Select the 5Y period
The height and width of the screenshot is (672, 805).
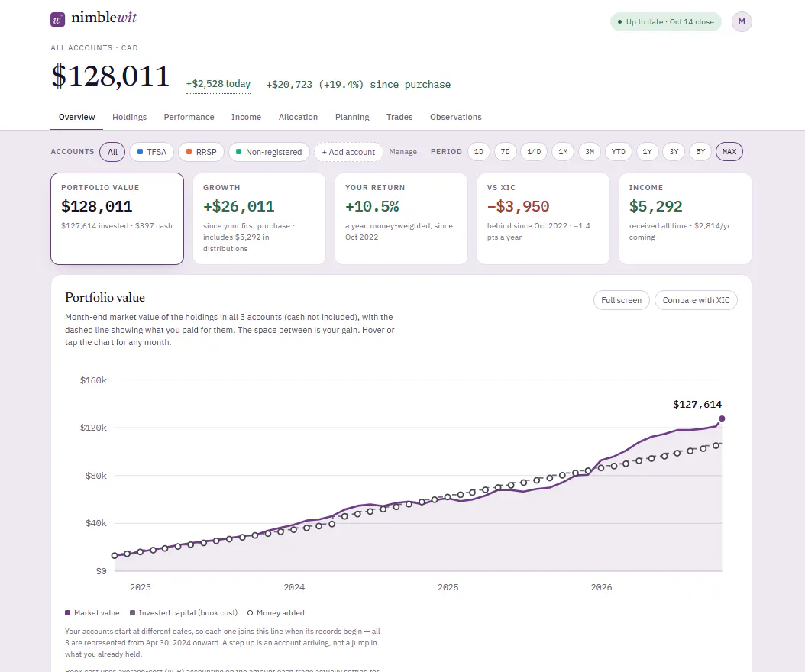pyautogui.click(x=701, y=152)
